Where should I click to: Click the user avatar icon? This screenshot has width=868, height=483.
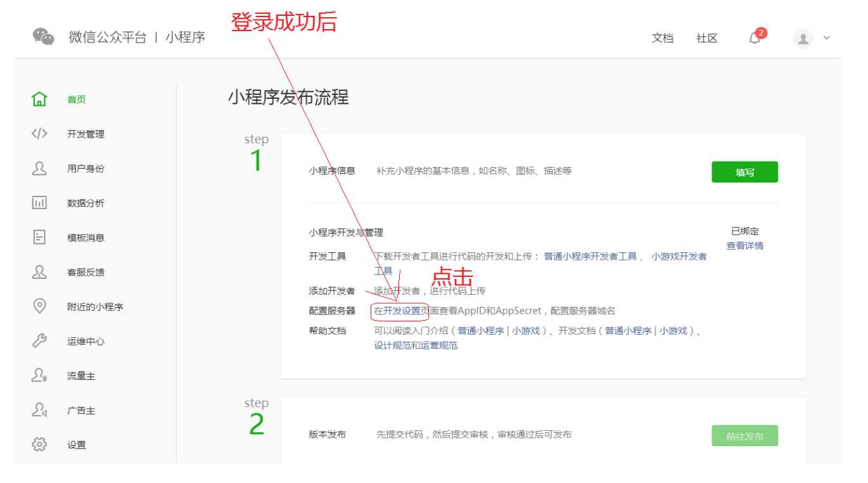803,39
